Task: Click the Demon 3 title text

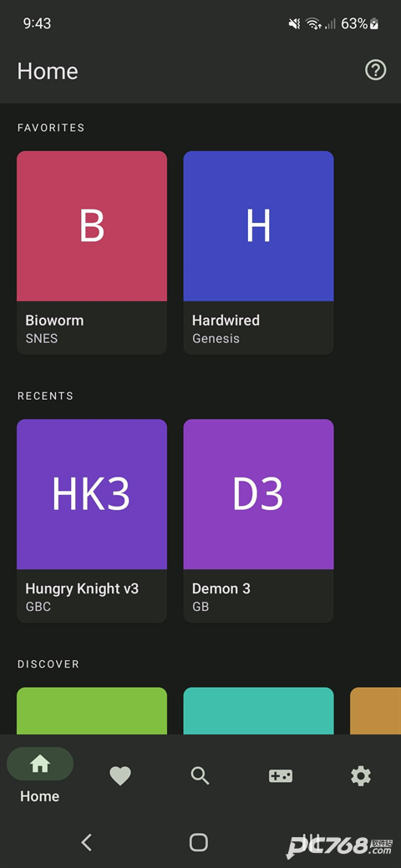Action: tap(221, 588)
